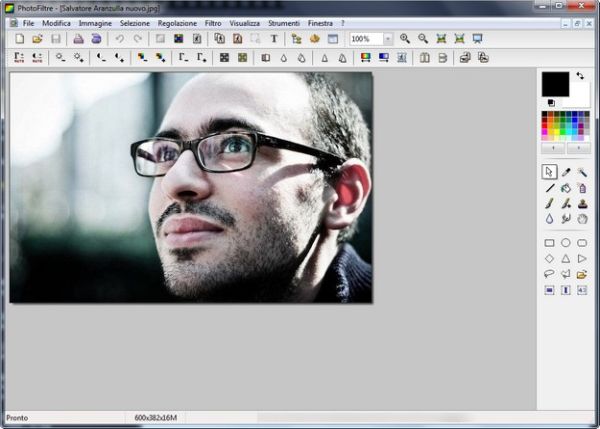Select the Clone stamp tool

582,203
